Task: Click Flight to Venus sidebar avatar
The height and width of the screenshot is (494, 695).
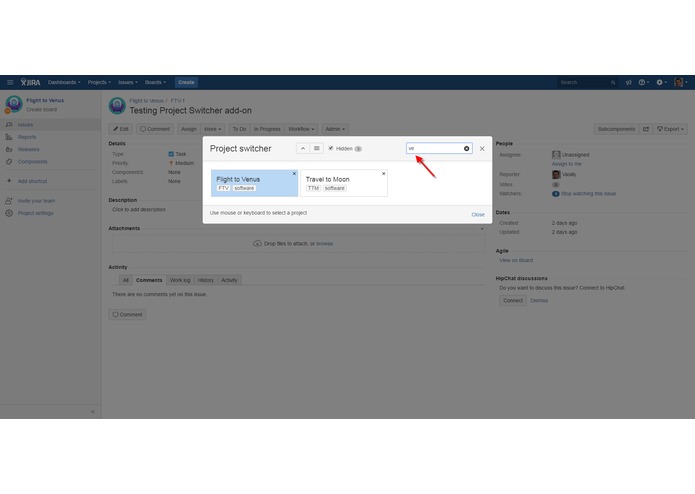Action: (x=14, y=104)
